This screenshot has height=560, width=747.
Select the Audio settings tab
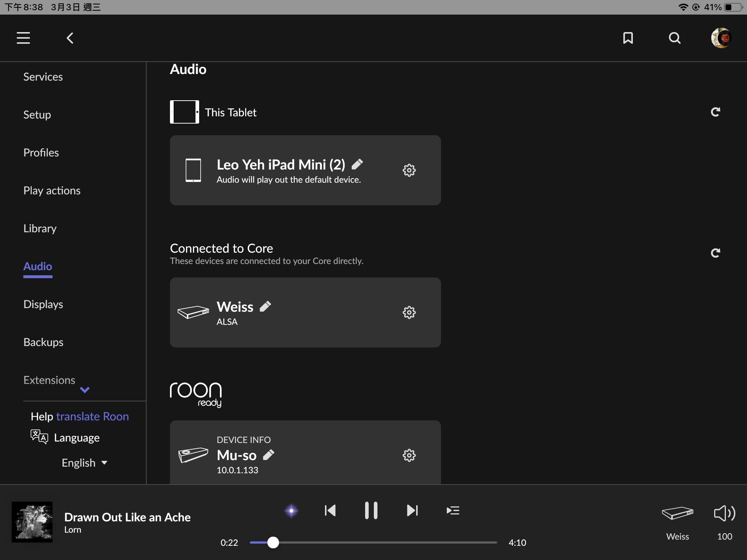coord(38,266)
